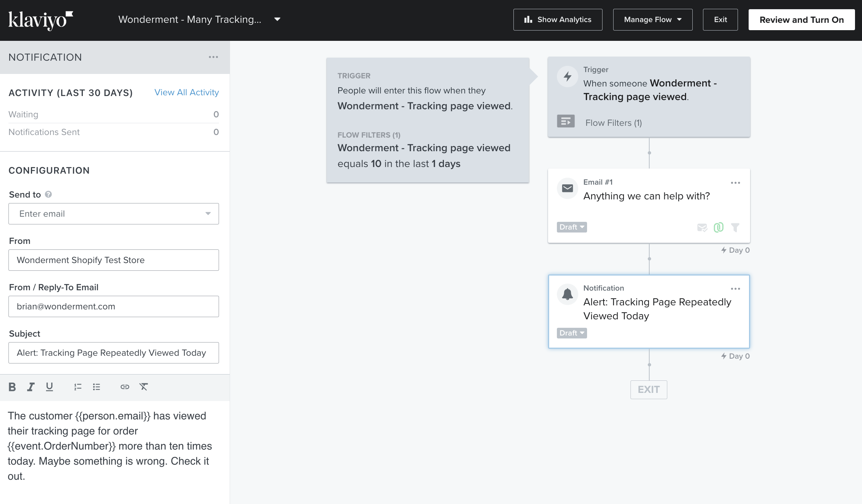Viewport: 862px width, 504px height.
Task: Click the Subject input field
Action: coord(114,353)
